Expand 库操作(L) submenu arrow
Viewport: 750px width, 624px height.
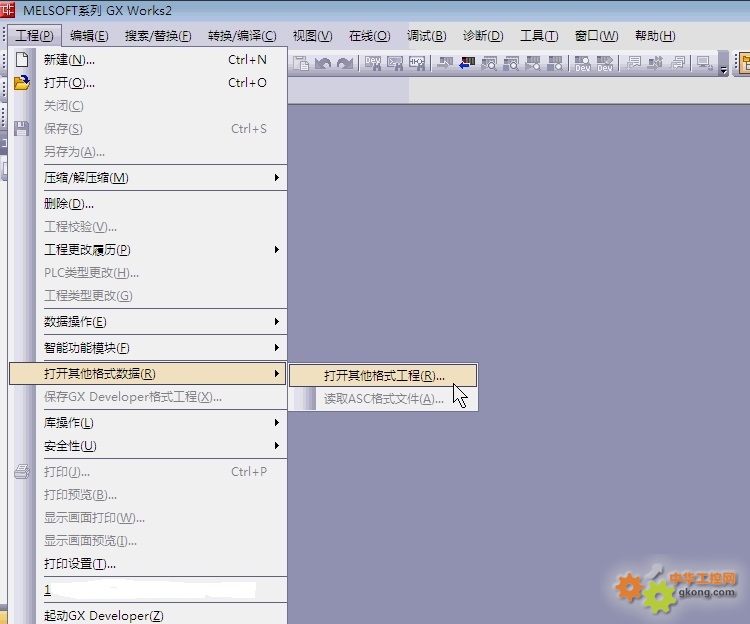tap(276, 423)
